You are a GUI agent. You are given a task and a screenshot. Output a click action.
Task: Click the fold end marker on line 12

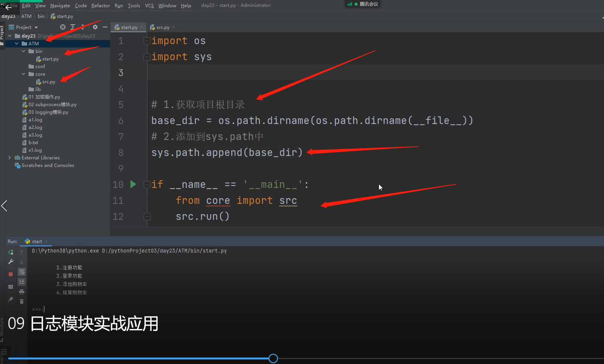click(147, 216)
